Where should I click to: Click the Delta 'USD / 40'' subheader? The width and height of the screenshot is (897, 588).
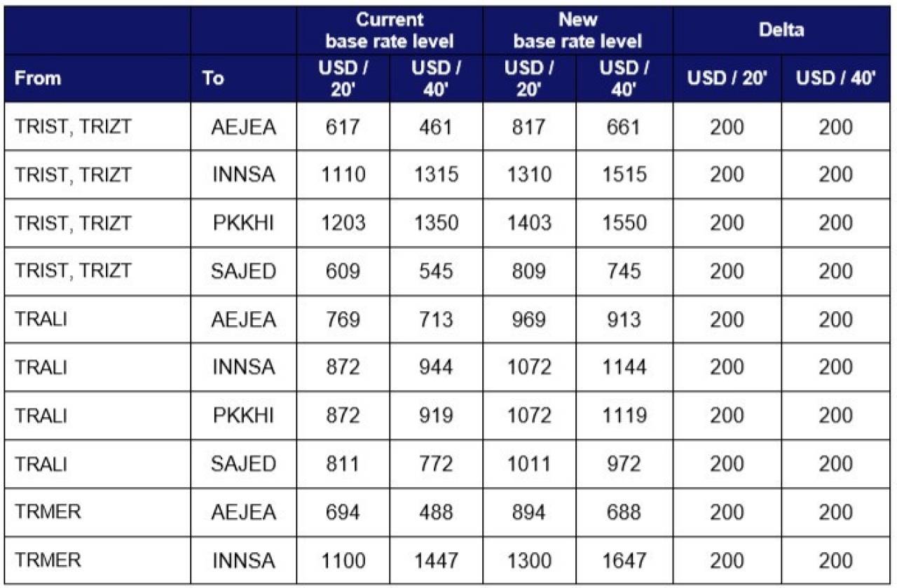click(836, 78)
